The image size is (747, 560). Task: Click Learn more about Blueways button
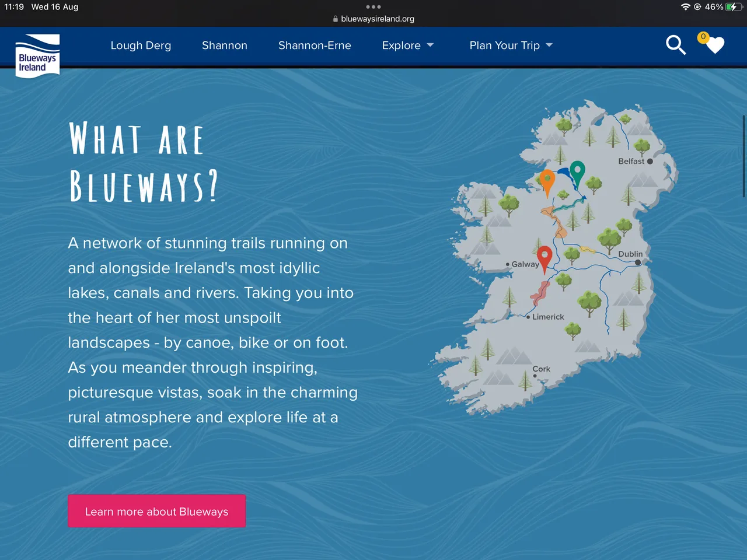coord(156,511)
